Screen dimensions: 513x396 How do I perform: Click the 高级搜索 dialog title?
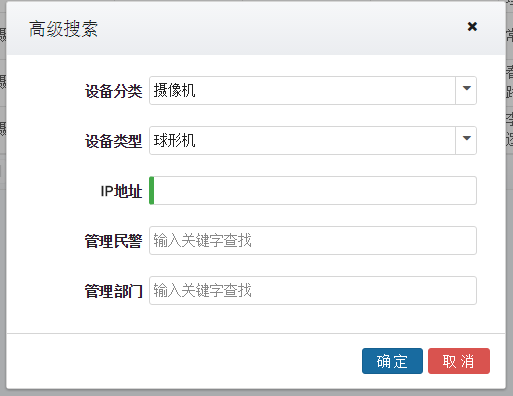(63, 29)
